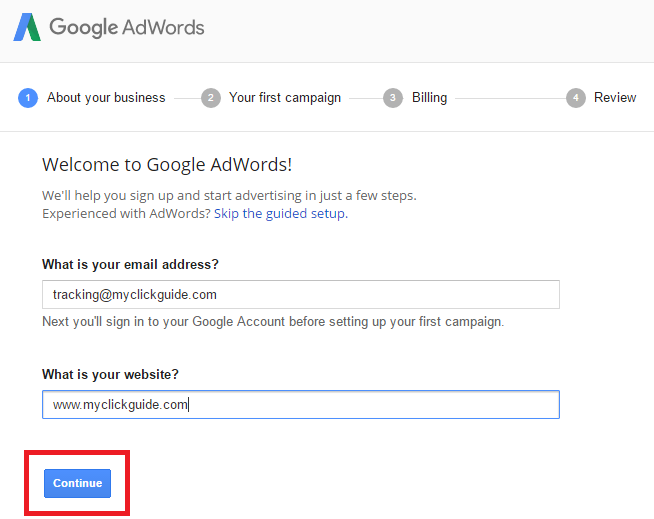654x519 pixels.
Task: Open the About your business step
Action: point(106,98)
